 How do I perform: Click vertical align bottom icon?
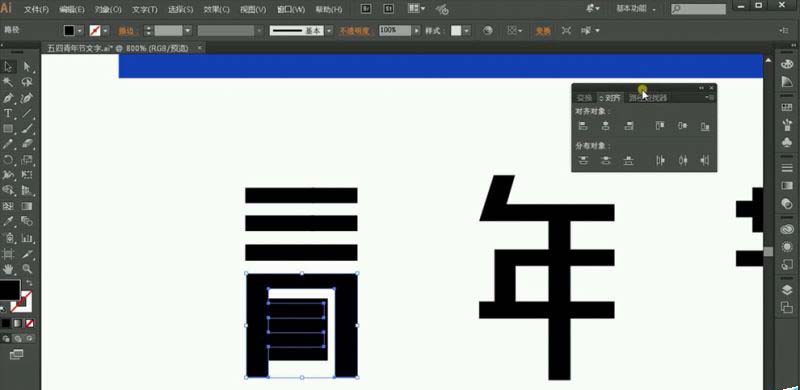[x=705, y=126]
